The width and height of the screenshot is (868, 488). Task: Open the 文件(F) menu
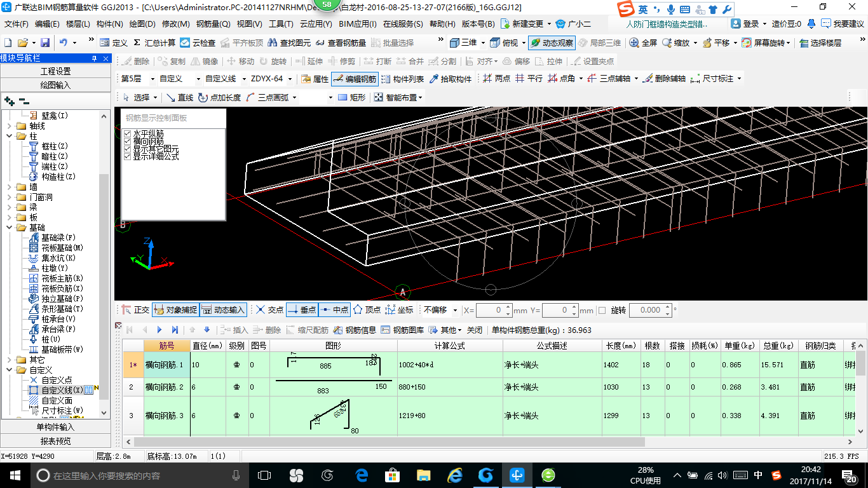[17, 24]
